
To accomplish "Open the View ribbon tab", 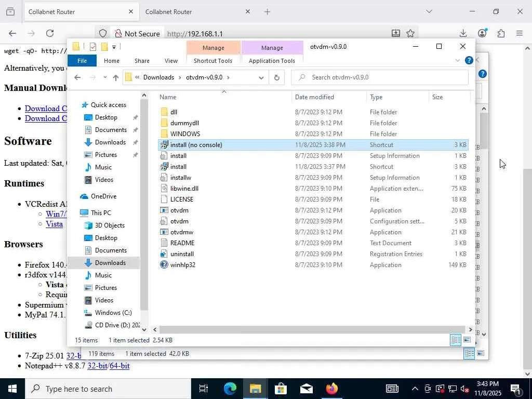I will point(171,61).
